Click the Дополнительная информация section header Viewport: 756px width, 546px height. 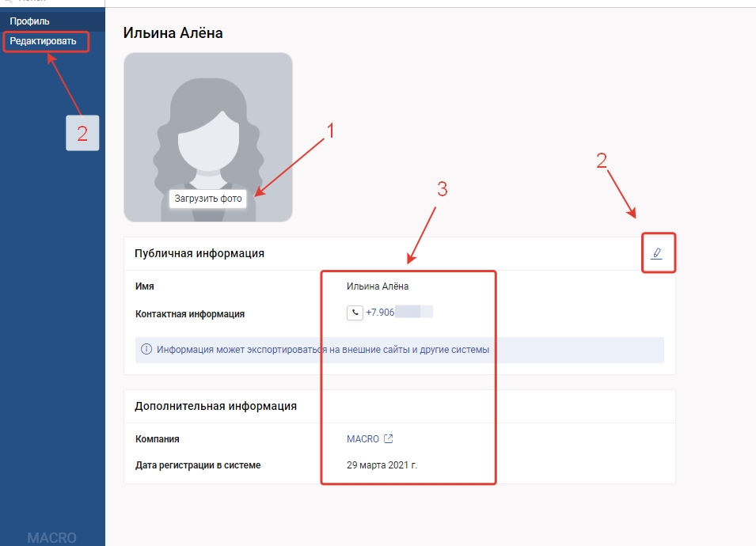(215, 406)
